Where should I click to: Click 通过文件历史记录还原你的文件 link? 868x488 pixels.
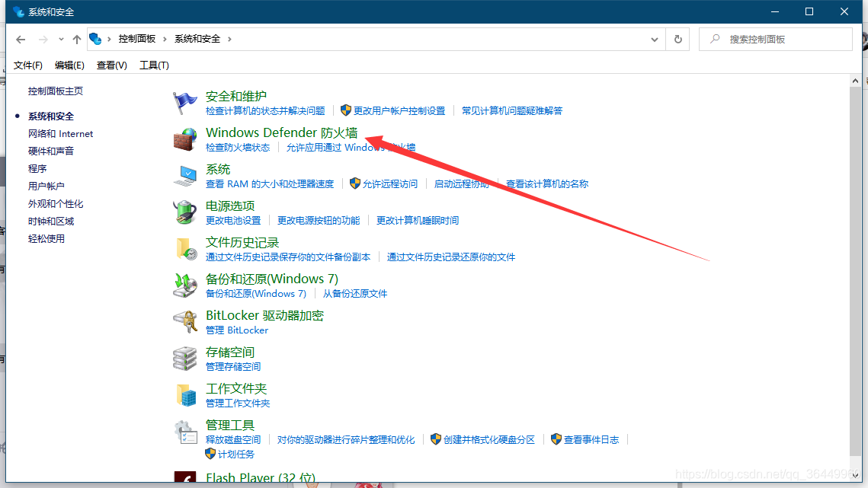click(450, 257)
